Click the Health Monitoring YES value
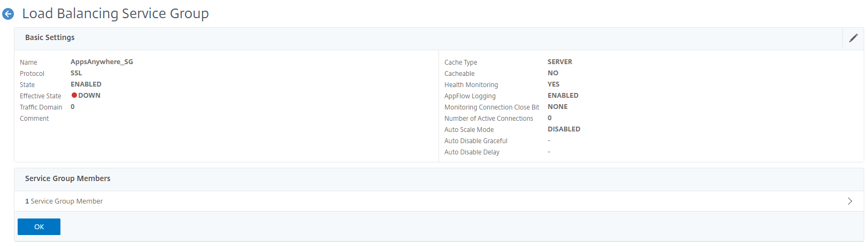This screenshot has width=868, height=250. click(554, 84)
